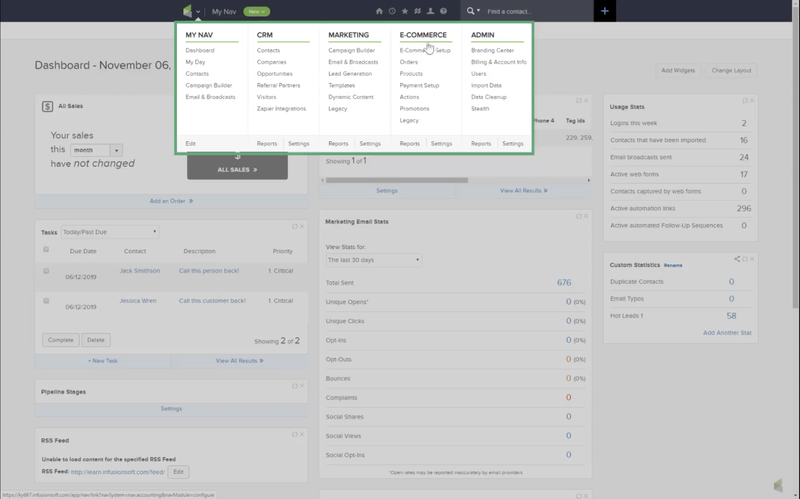Select Data Cleanup under Admin

[x=489, y=97]
